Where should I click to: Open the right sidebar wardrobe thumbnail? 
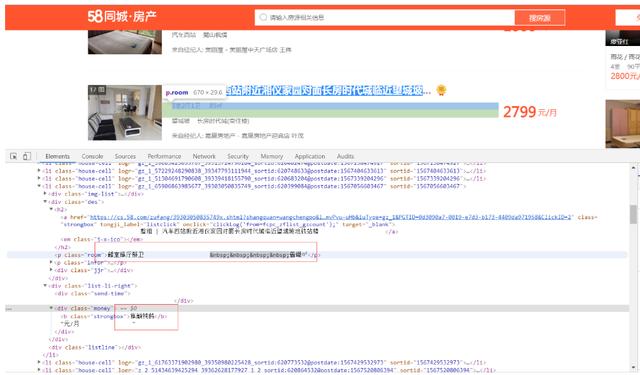(622, 124)
